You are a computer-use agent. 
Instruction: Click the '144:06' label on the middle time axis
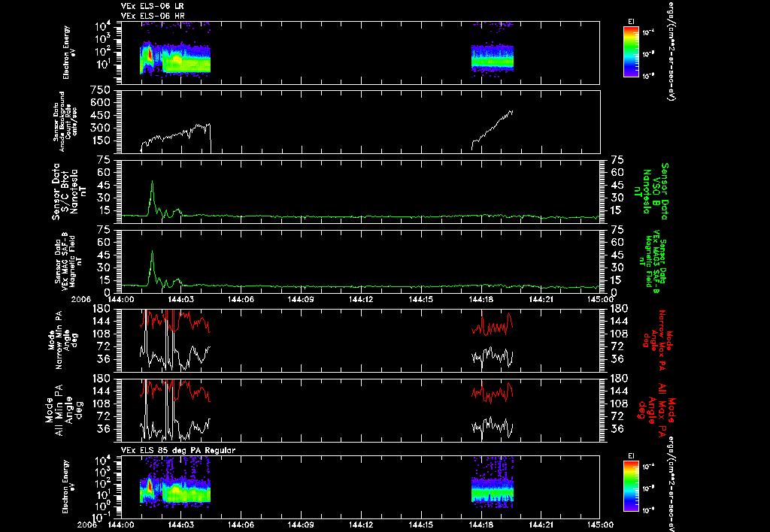241,299
